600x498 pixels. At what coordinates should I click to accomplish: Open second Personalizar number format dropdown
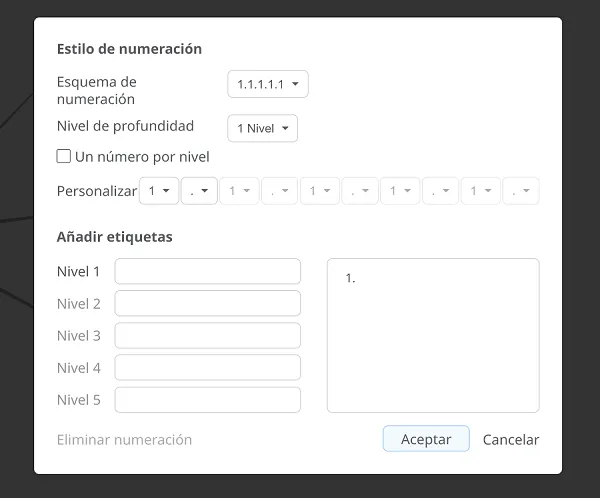[x=240, y=191]
